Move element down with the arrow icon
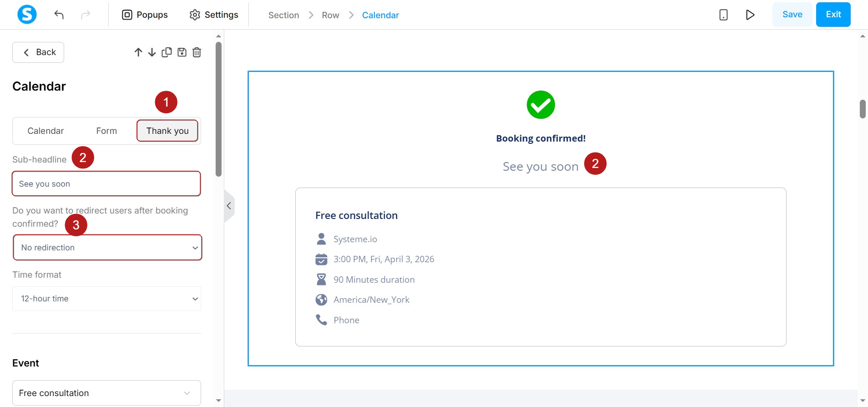This screenshot has height=407, width=868. click(x=152, y=52)
